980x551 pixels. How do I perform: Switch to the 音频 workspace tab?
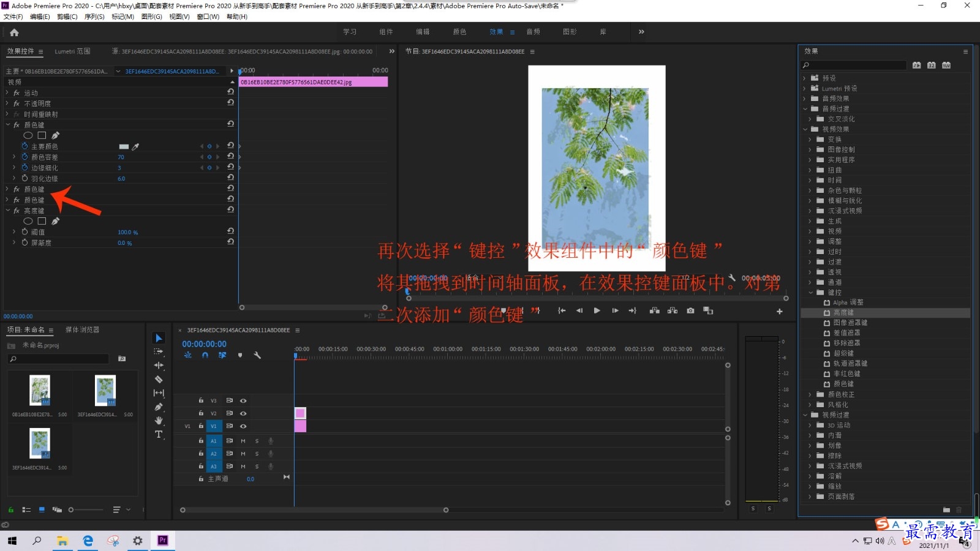tap(533, 32)
